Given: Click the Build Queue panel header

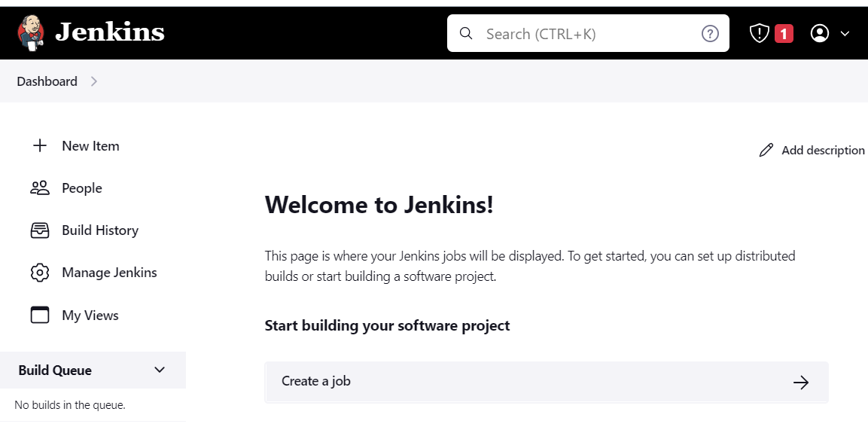Looking at the screenshot, I should click(x=93, y=370).
